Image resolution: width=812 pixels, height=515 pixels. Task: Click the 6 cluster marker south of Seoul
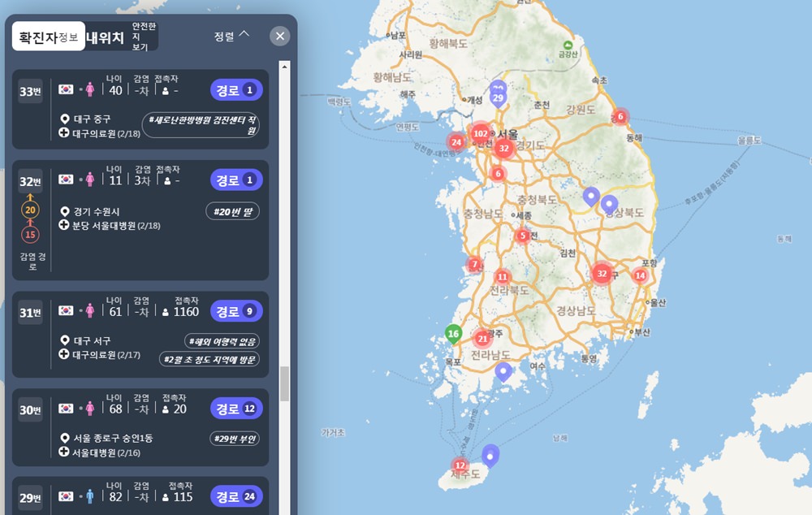click(498, 174)
